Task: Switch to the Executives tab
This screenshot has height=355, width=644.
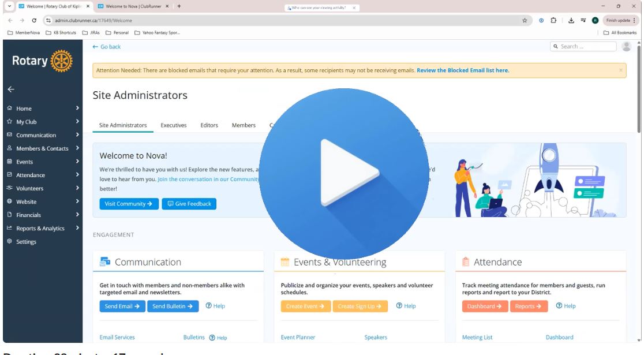Action: coord(173,125)
